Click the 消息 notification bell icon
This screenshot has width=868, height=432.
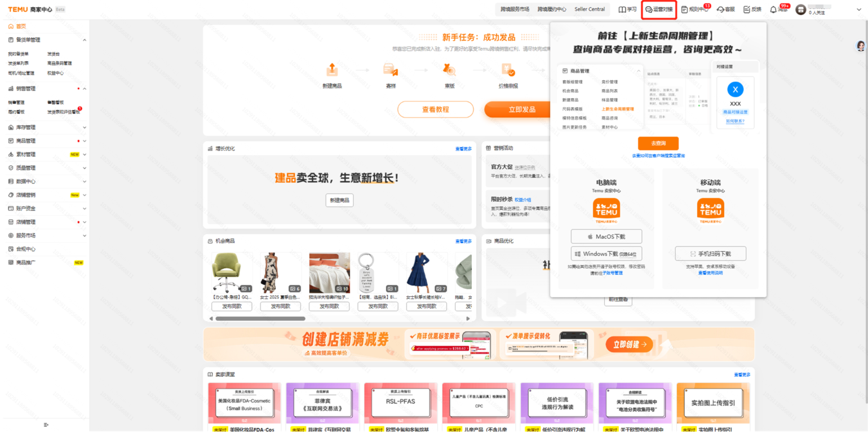773,10
